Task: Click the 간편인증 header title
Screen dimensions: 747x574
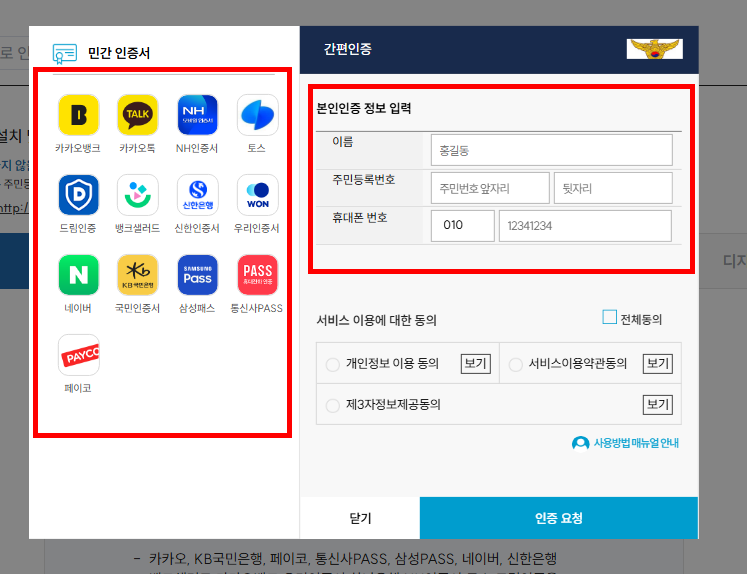Action: click(348, 49)
